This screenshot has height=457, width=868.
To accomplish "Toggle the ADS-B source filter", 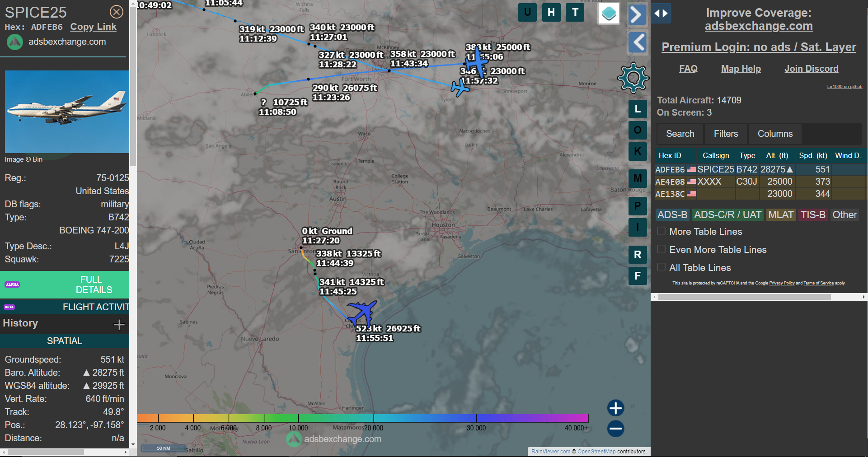I will [672, 215].
